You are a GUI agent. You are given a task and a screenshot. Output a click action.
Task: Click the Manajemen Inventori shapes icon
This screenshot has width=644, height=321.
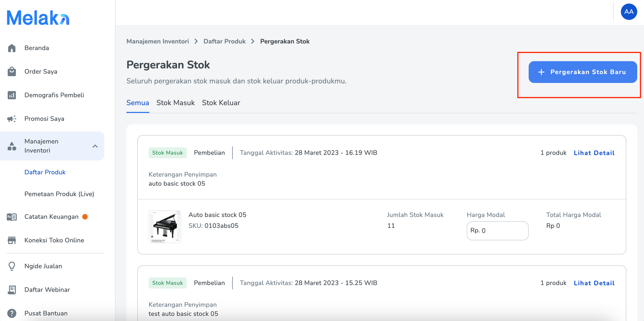12,146
